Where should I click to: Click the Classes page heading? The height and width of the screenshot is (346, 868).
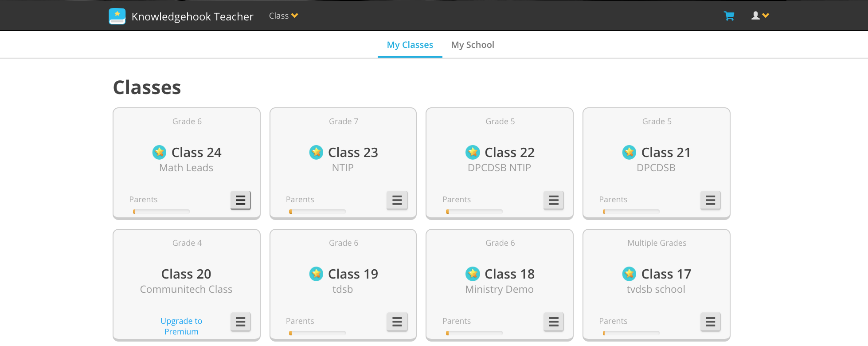tap(147, 87)
